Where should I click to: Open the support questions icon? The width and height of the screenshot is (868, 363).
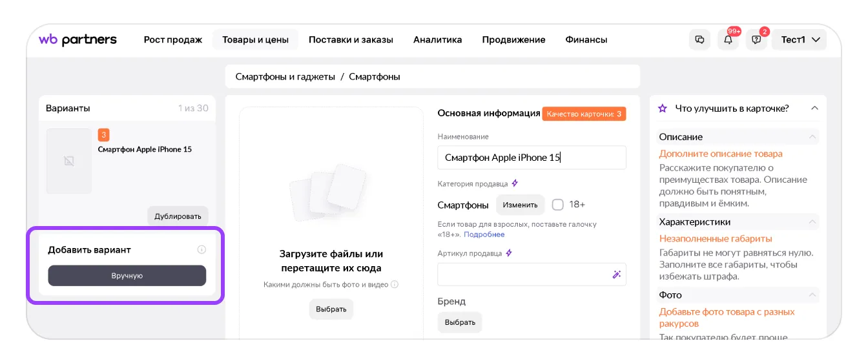pos(756,40)
